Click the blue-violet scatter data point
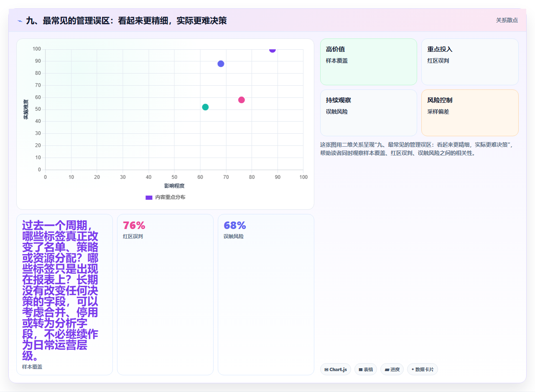The image size is (535, 392). [x=221, y=64]
